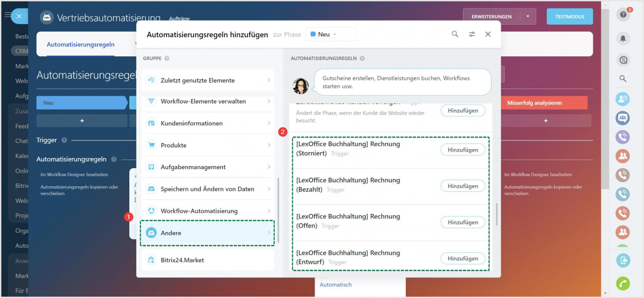Search automation rules in the dialog header

[455, 34]
